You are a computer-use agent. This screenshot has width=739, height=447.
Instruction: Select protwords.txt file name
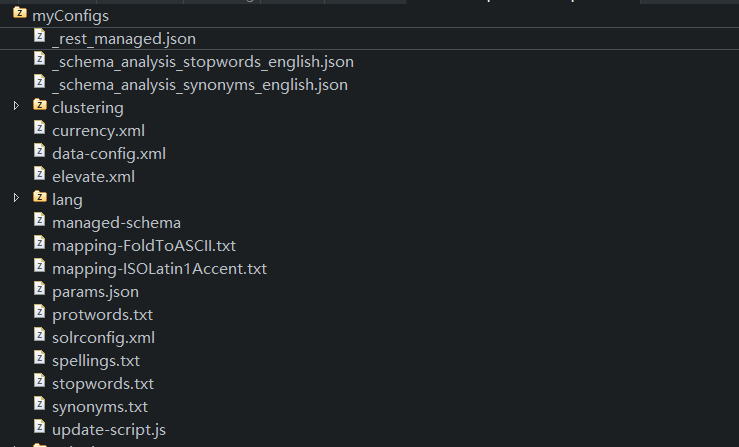point(102,315)
